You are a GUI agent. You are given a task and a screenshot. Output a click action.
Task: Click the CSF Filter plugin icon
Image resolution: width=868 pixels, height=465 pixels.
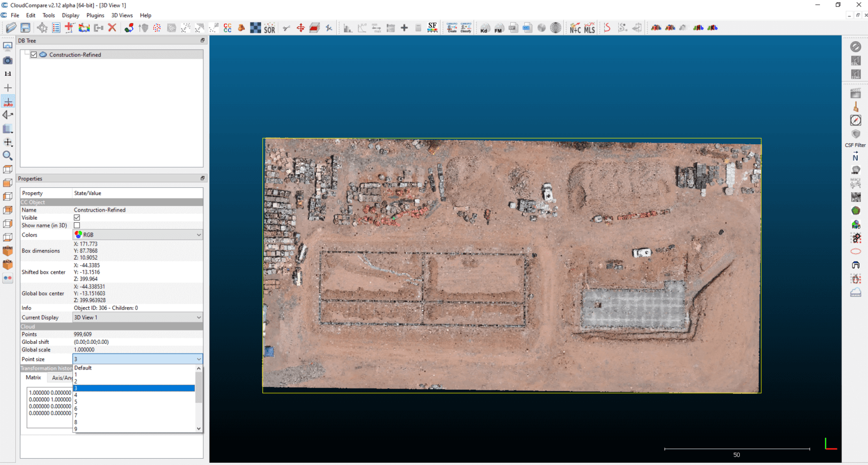[x=856, y=135]
